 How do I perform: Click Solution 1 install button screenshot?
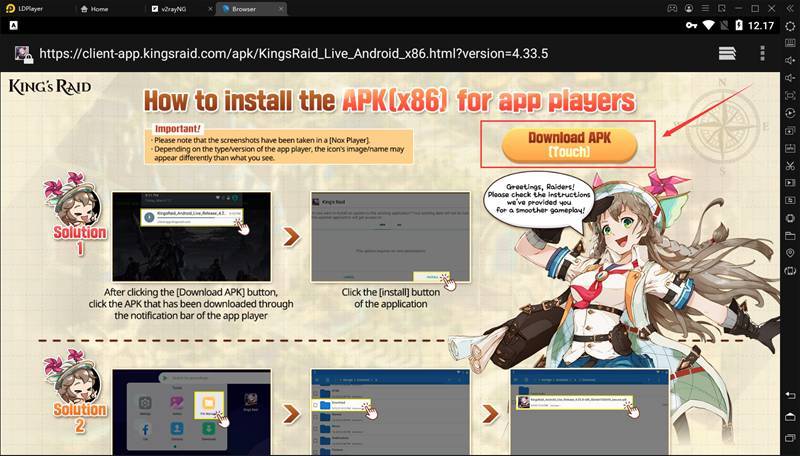pos(390,237)
